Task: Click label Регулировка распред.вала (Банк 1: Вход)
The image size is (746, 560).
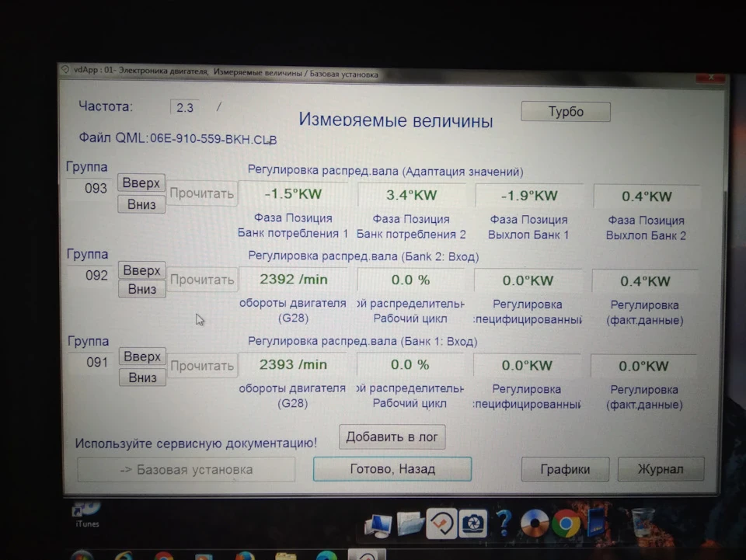Action: tap(363, 341)
